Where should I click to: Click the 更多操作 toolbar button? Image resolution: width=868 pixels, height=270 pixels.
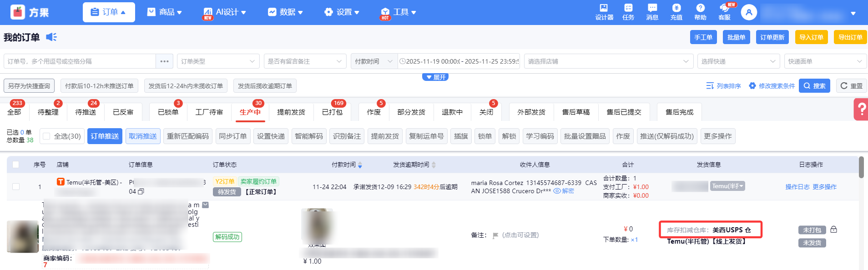717,136
